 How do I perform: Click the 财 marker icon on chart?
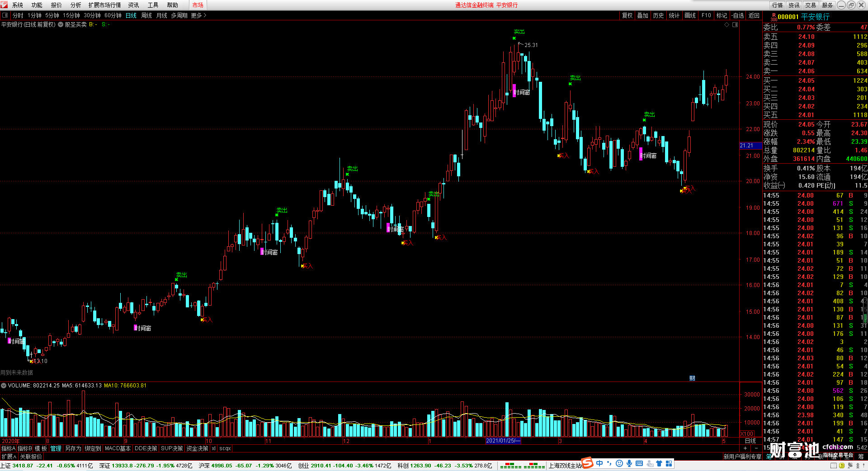coord(692,378)
